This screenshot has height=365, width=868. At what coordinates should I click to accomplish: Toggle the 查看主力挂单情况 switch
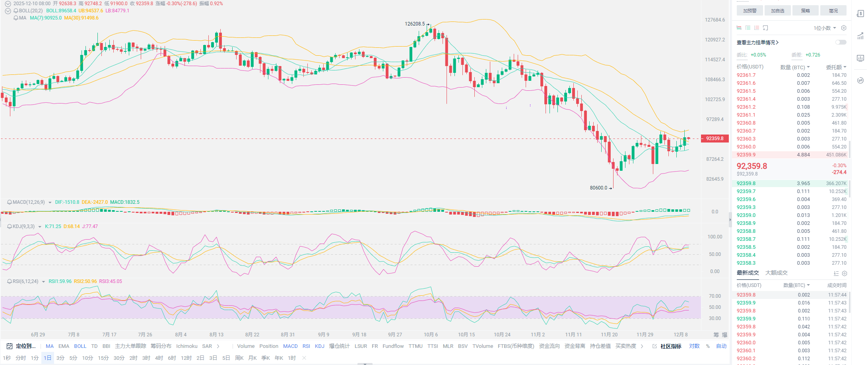pyautogui.click(x=841, y=42)
